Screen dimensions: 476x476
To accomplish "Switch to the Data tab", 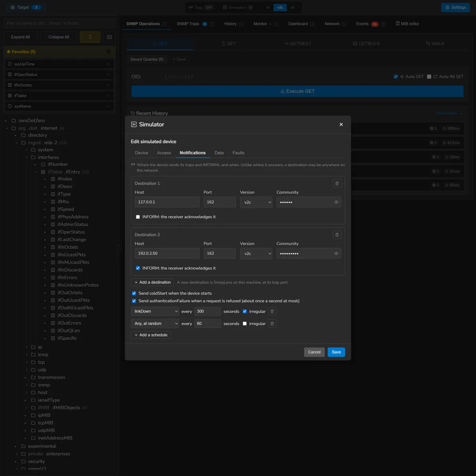I will [x=219, y=153].
